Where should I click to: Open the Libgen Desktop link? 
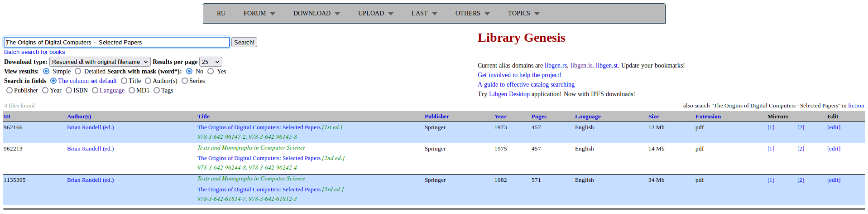coord(509,94)
